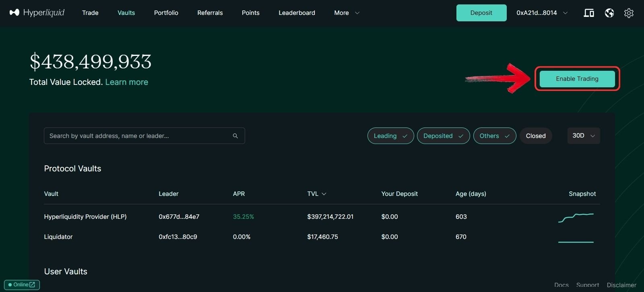The height and width of the screenshot is (292, 644).
Task: Click the Vault column header
Action: [x=51, y=194]
